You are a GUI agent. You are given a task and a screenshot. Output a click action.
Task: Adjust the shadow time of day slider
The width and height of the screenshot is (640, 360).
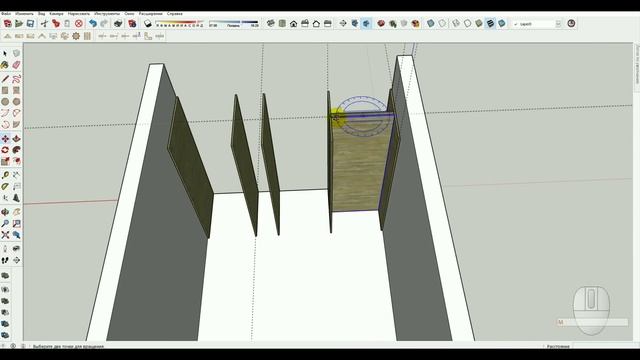234,23
